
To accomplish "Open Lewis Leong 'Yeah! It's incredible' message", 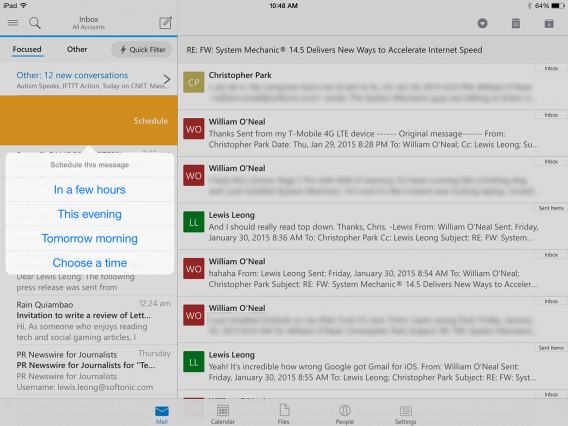I will pos(373,366).
